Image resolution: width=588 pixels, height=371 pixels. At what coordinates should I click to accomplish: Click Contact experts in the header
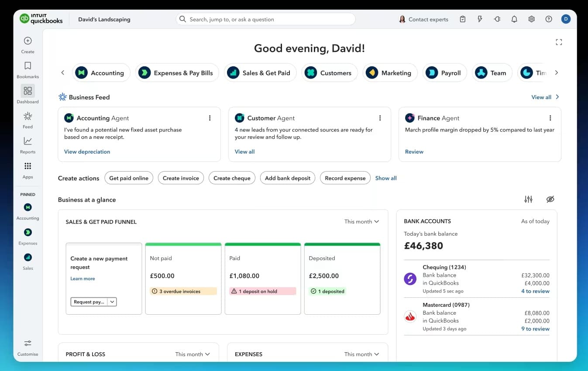tap(423, 19)
